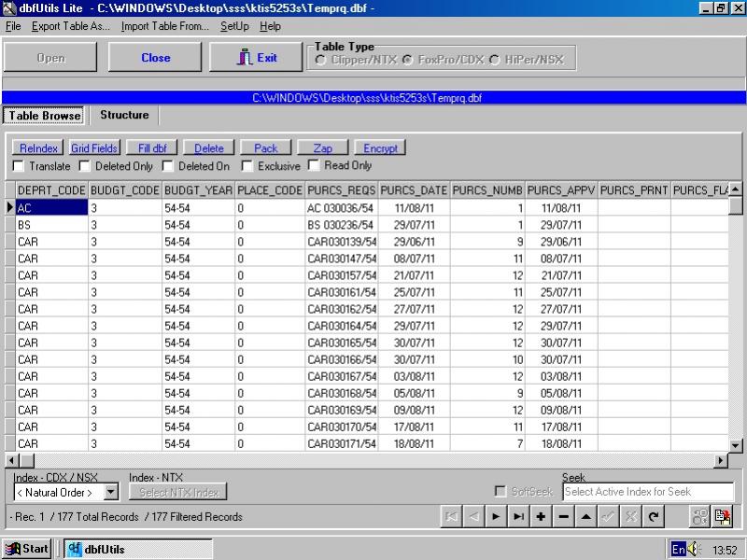The width and height of the screenshot is (747, 560).
Task: Click the En language indicator
Action: 679,549
